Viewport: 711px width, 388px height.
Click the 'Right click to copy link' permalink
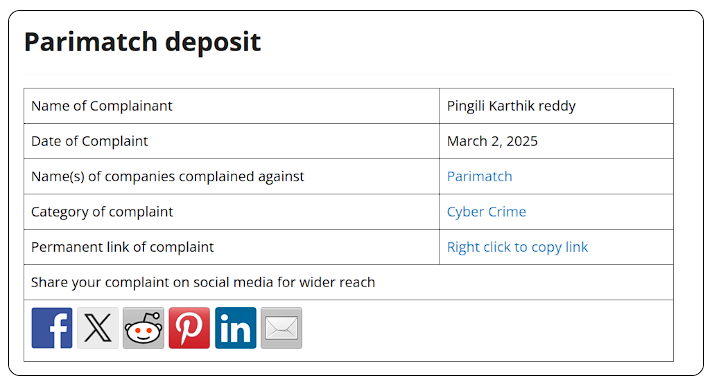[x=517, y=247]
